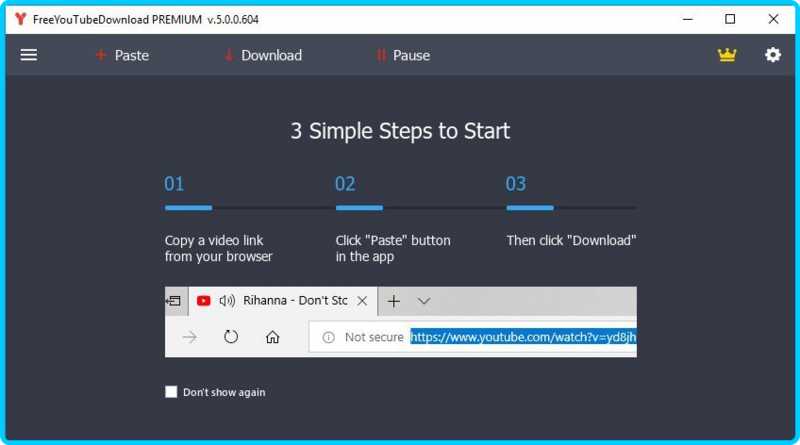The width and height of the screenshot is (800, 445).
Task: Check the Don't show again checkbox
Action: click(171, 391)
